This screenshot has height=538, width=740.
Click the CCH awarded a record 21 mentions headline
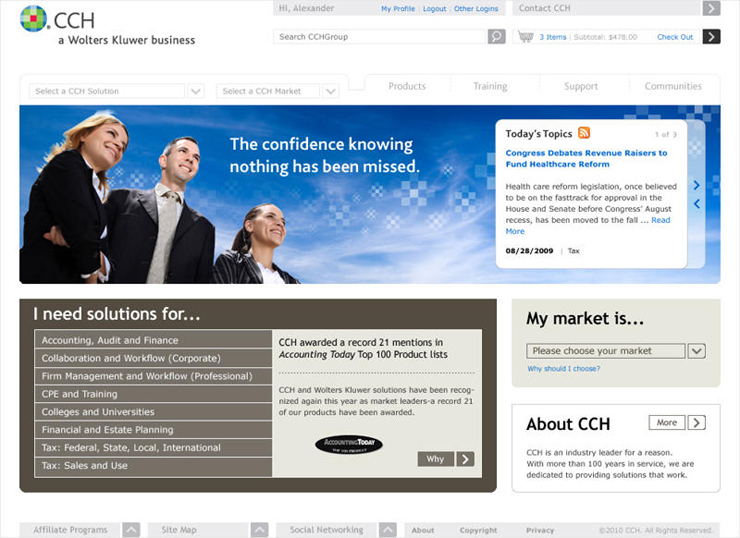click(363, 348)
